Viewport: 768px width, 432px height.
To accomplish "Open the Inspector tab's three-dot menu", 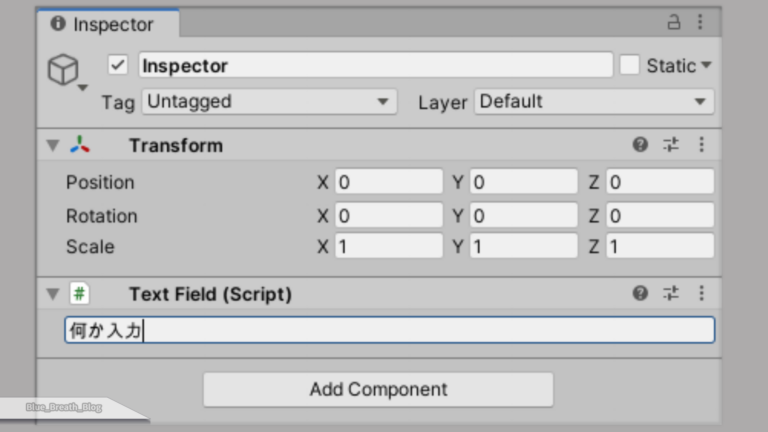I will tap(700, 22).
